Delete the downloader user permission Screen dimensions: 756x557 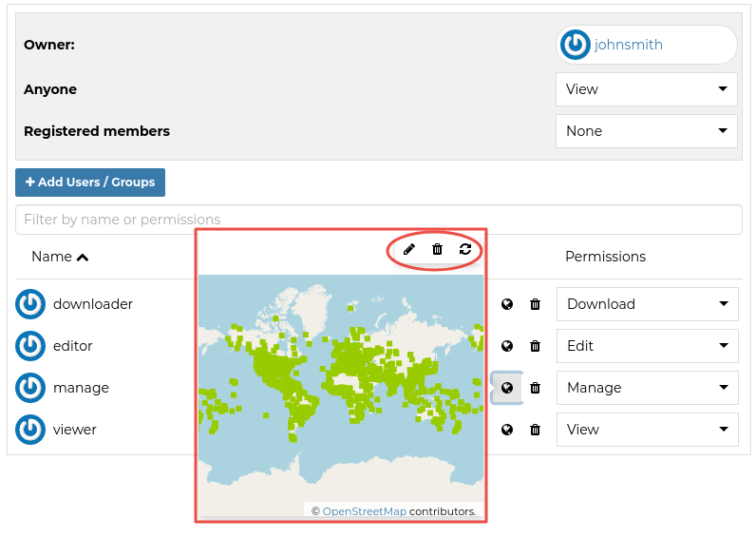tap(535, 304)
